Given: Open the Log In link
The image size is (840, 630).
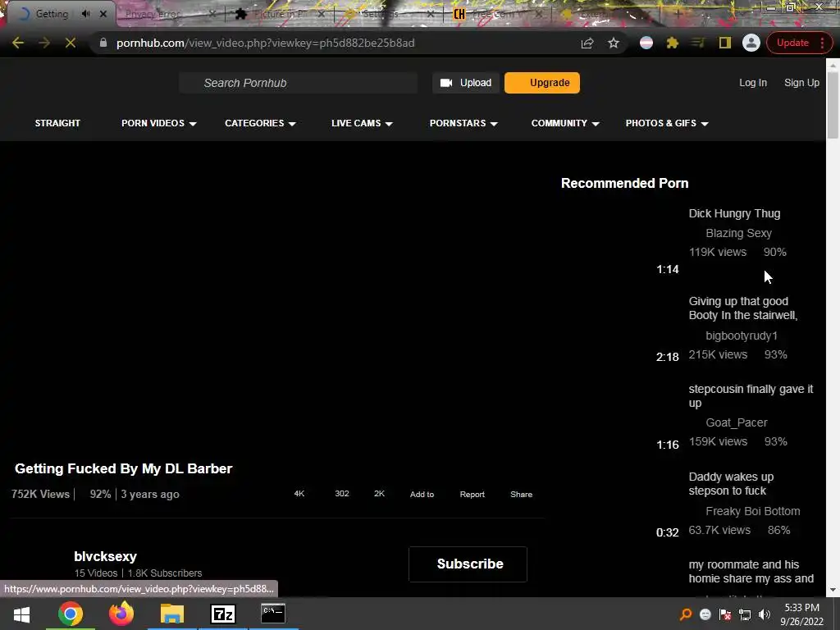Looking at the screenshot, I should 753,83.
